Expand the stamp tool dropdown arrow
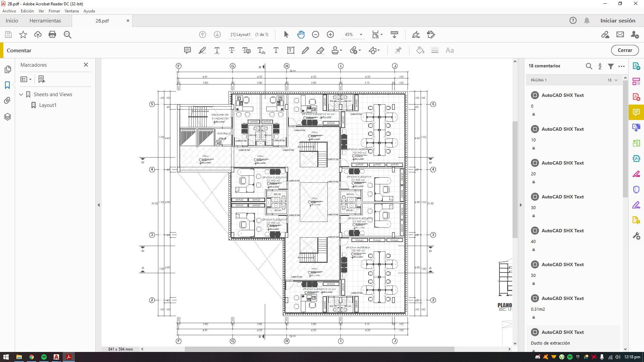 coord(341,50)
